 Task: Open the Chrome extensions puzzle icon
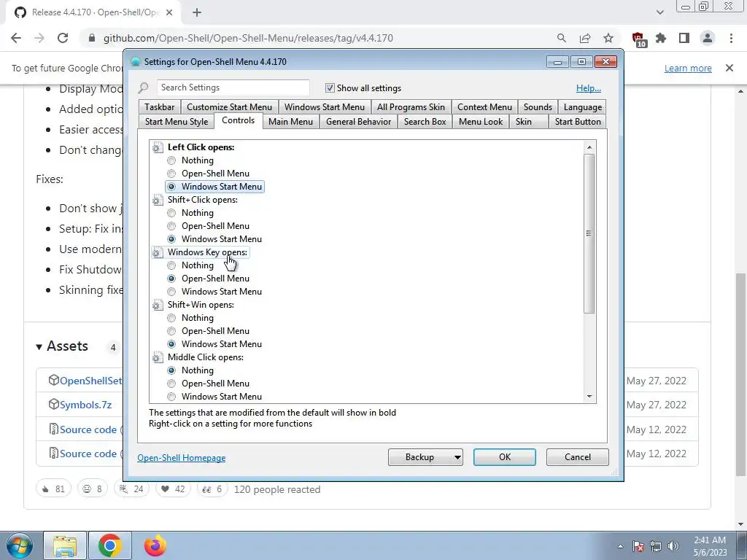(661, 38)
